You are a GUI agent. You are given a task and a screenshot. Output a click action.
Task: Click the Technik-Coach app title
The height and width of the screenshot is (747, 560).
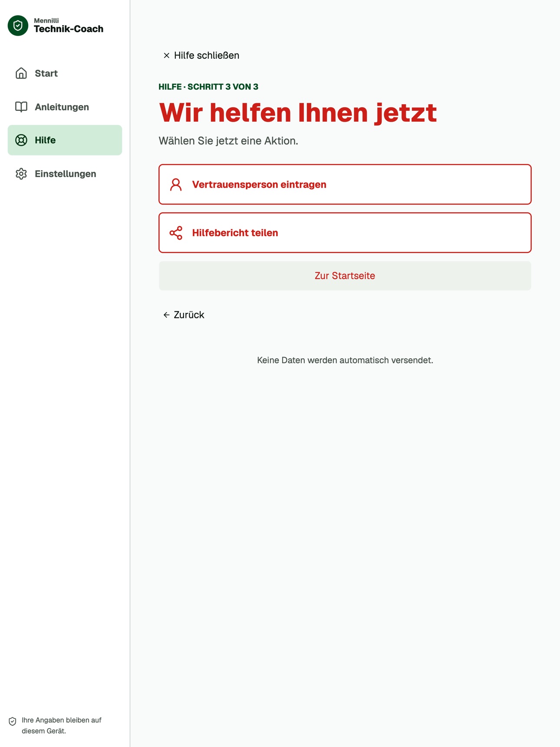[69, 29]
